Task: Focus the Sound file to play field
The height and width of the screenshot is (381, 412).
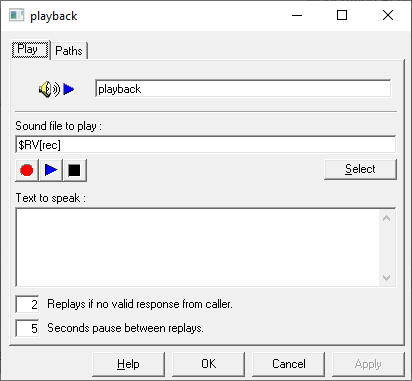Action: tap(206, 145)
